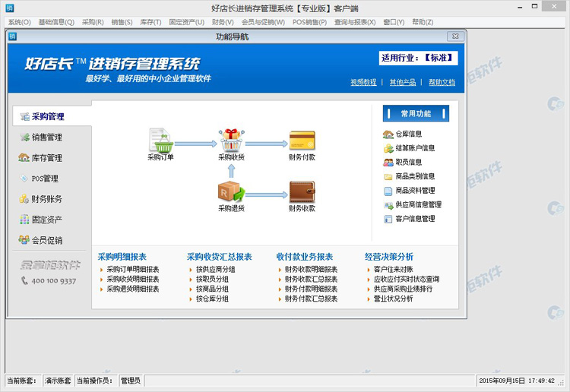Open 财务收款明细报表 report
This screenshot has width=570, height=392.
pyautogui.click(x=311, y=269)
